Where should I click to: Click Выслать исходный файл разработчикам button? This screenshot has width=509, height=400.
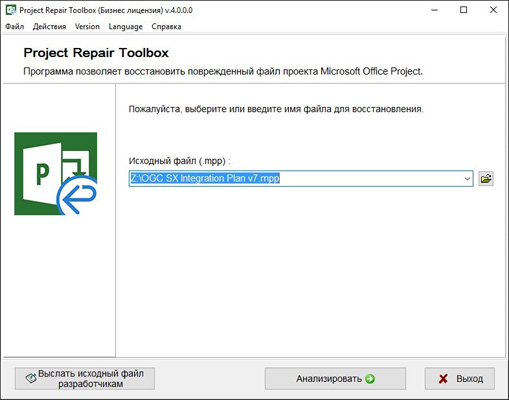pos(85,379)
